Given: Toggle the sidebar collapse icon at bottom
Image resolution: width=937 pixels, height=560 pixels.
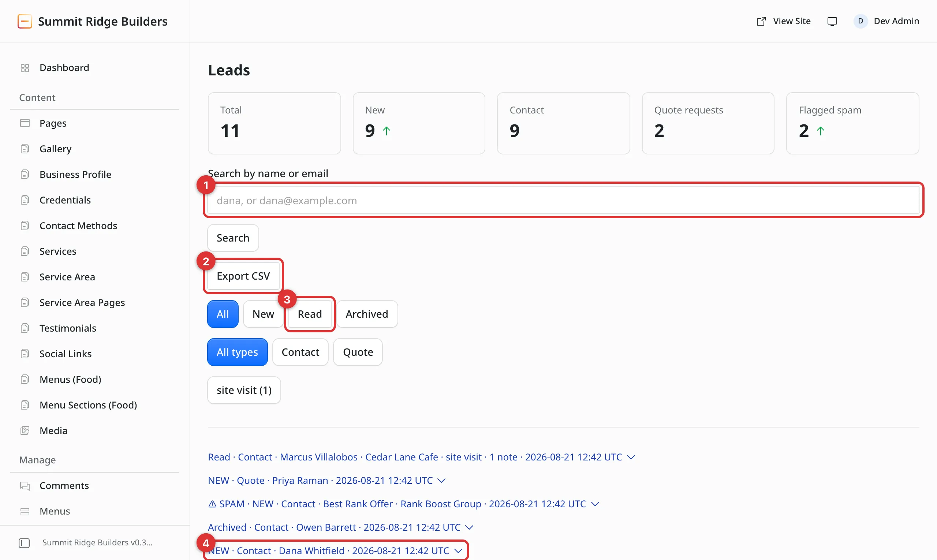Looking at the screenshot, I should (x=24, y=543).
